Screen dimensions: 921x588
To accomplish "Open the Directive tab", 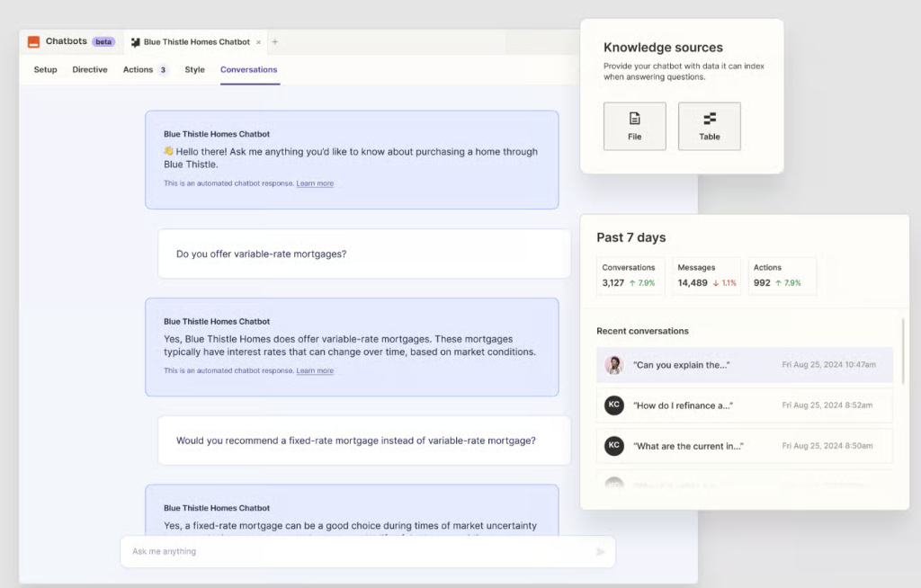I will point(90,69).
